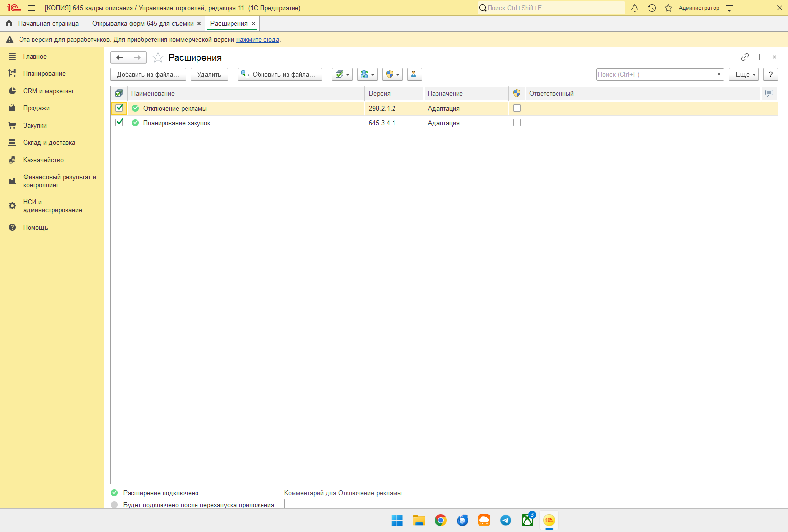Screen dimensions: 788x532
Task: Open File Explorer from the taskbar
Action: (x=419, y=520)
